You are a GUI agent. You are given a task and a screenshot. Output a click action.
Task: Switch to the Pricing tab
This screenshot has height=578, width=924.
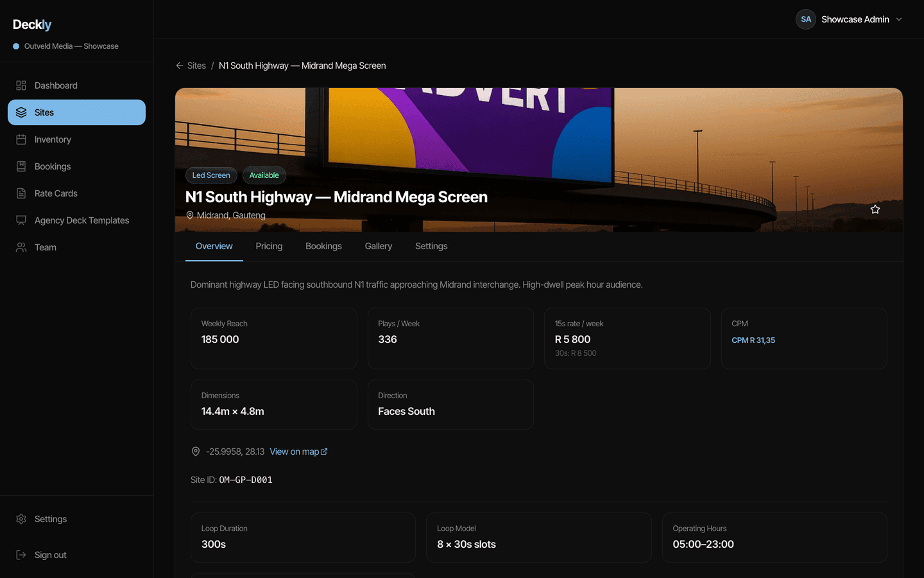[x=269, y=246]
